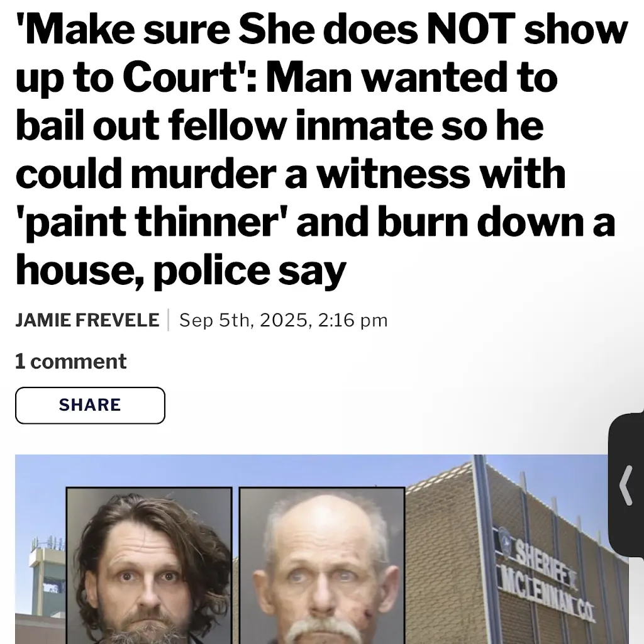The width and height of the screenshot is (644, 644).
Task: Click the 2:16 pm timestamp
Action: [353, 320]
